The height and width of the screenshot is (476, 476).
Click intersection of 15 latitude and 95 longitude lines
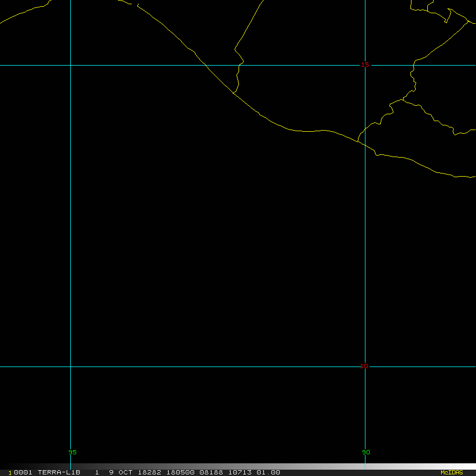click(70, 66)
